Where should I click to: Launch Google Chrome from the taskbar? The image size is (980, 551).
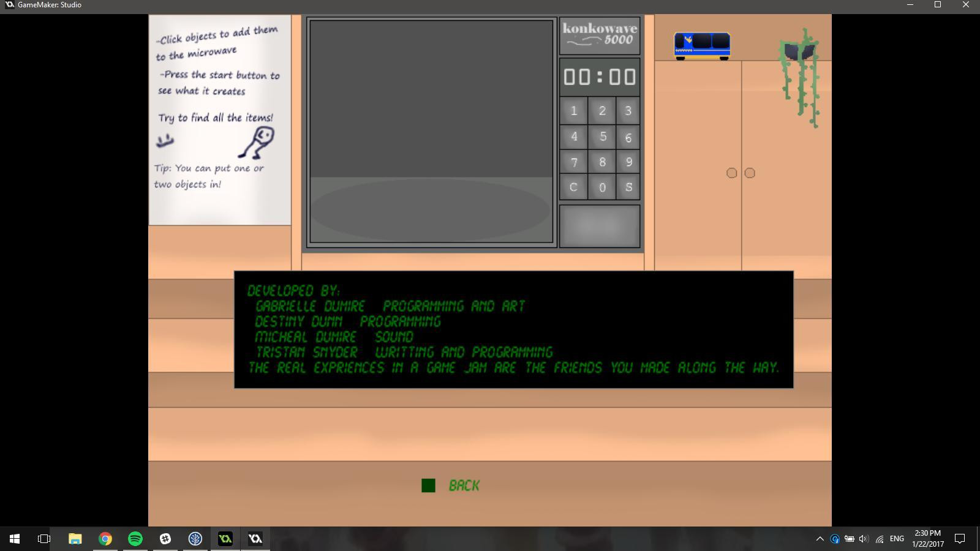point(105,539)
